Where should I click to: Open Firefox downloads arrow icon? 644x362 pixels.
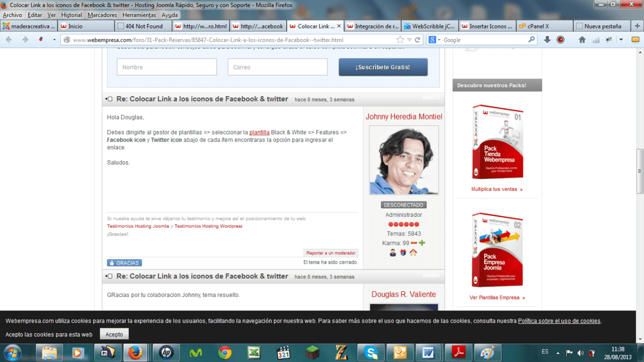click(x=547, y=40)
